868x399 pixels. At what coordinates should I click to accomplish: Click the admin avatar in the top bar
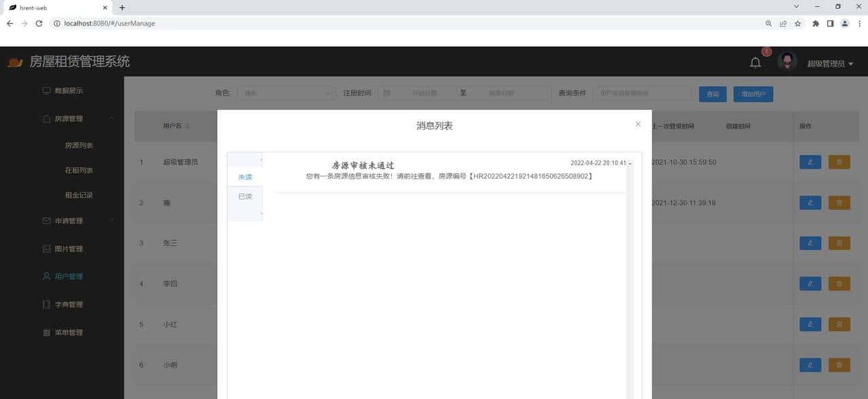tap(787, 60)
